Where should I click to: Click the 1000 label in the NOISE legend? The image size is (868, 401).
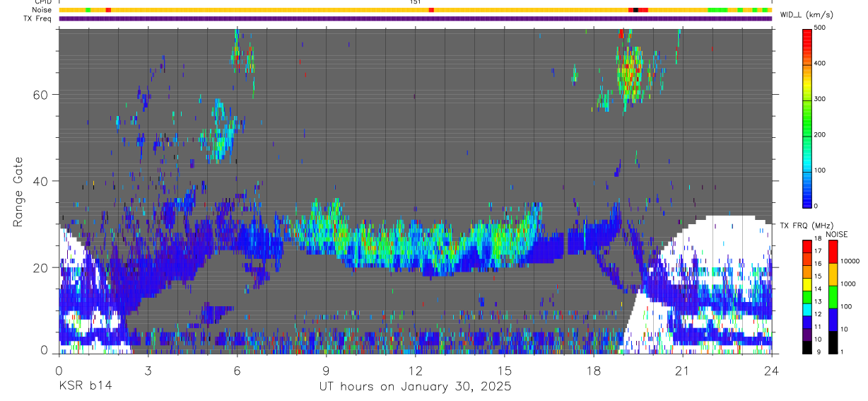click(x=849, y=284)
